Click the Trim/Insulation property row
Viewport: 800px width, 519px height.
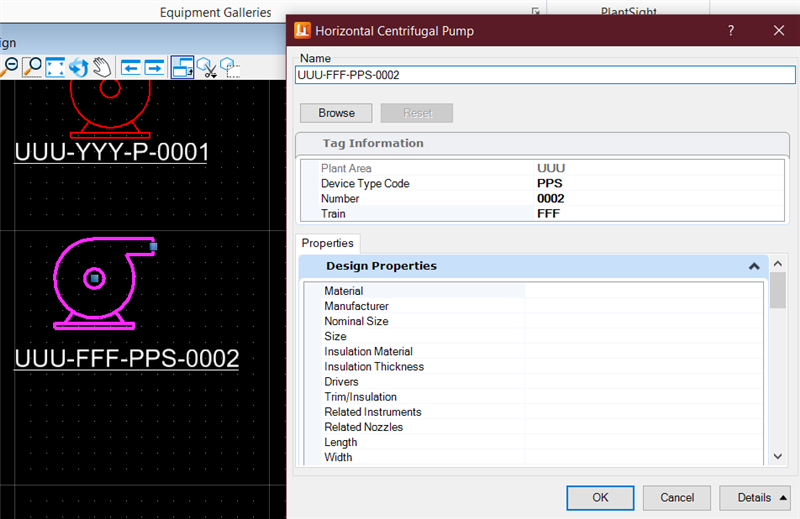tap(534, 397)
